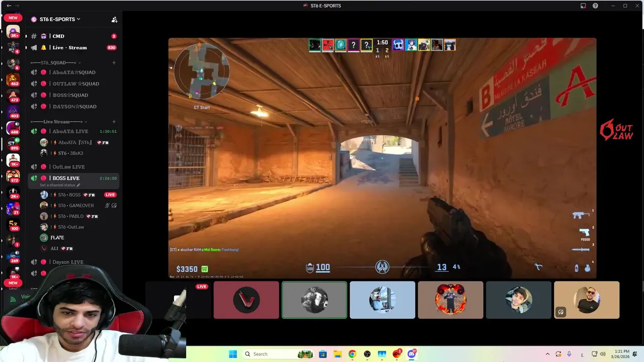The width and height of the screenshot is (644, 362).
Task: Join the Dayson LIVE voice channel
Action: coord(73,262)
